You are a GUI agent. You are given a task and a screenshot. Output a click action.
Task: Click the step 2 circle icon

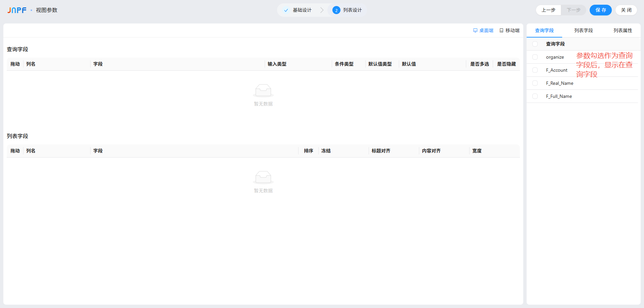coord(336,10)
